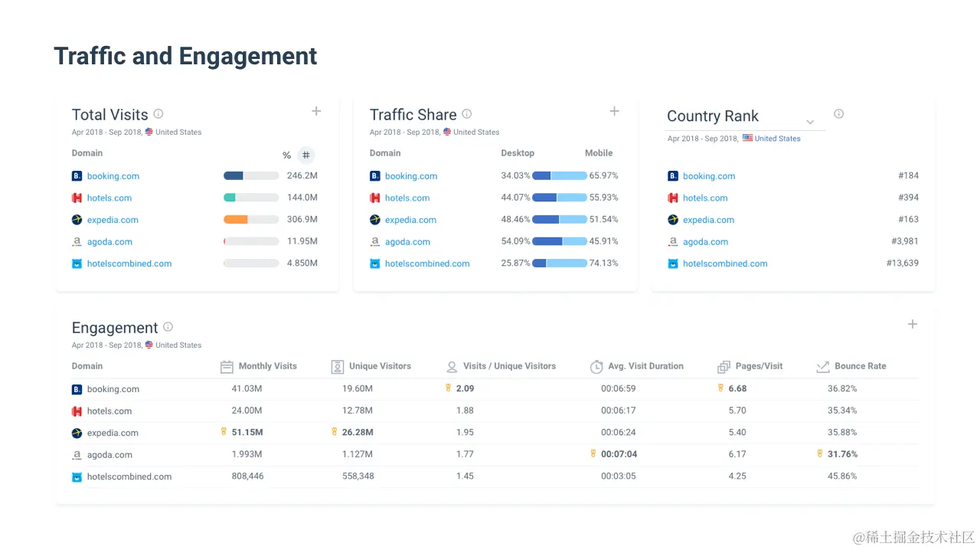This screenshot has height=550, width=980.
Task: Click booking.com desktop/mobile share bar
Action: [x=560, y=175]
